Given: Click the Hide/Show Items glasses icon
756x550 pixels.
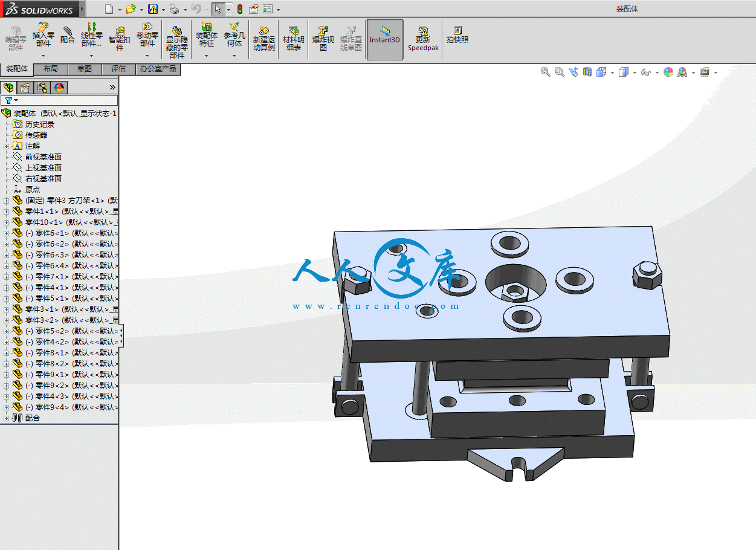Looking at the screenshot, I should [645, 72].
